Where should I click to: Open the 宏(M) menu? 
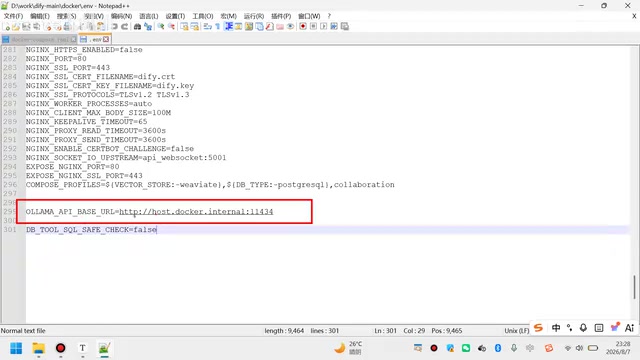(x=228, y=16)
